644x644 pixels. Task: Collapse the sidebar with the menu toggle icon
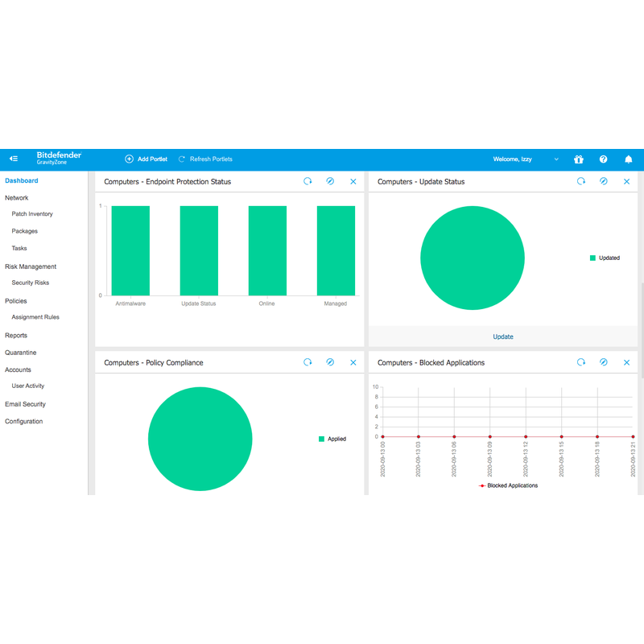pos(14,159)
